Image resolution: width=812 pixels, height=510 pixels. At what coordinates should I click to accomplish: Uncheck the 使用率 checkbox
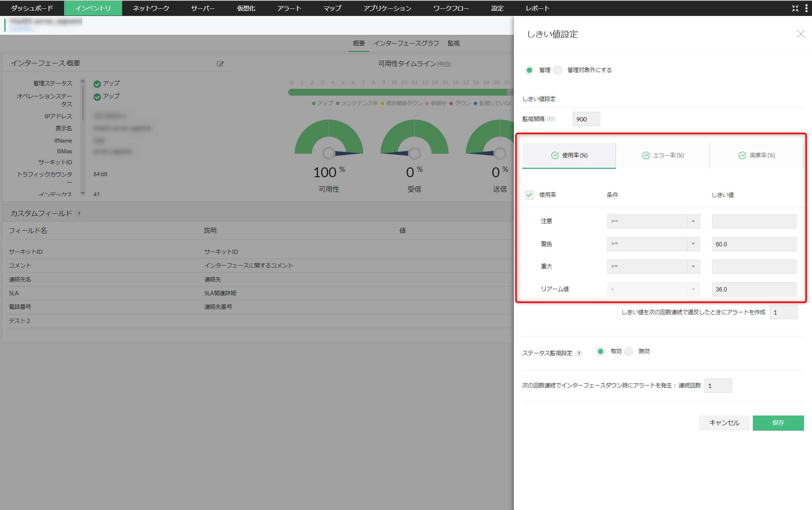click(x=529, y=195)
